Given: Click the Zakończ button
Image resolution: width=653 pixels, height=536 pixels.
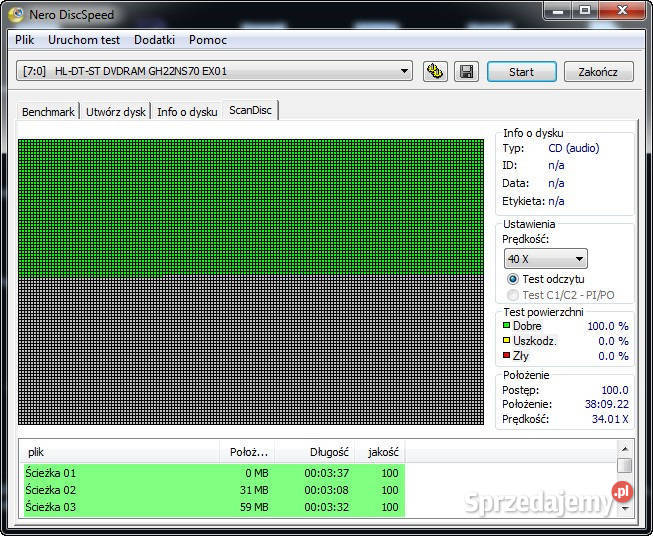Looking at the screenshot, I should pyautogui.click(x=598, y=72).
